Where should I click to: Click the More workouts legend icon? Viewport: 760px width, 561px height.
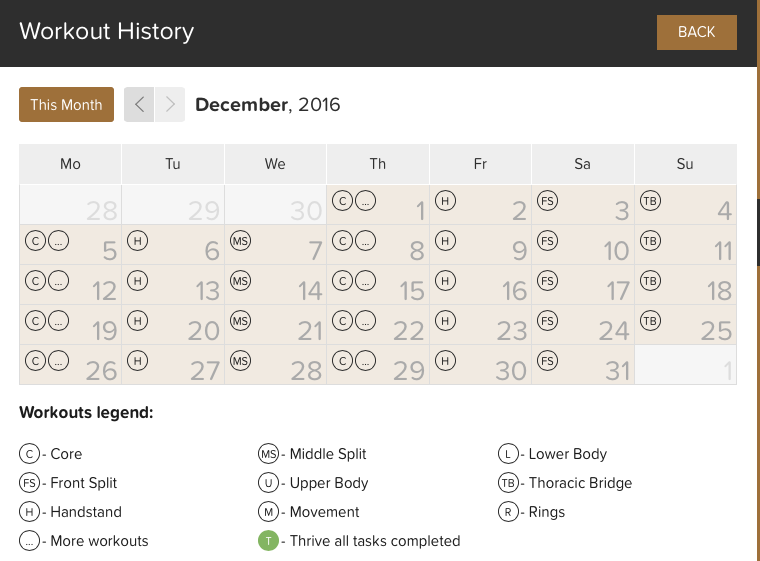(x=30, y=541)
